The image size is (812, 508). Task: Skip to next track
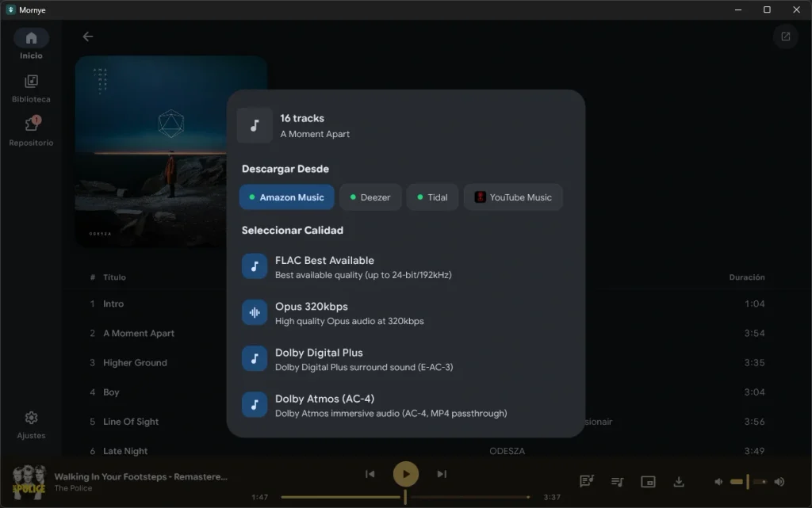coord(441,474)
